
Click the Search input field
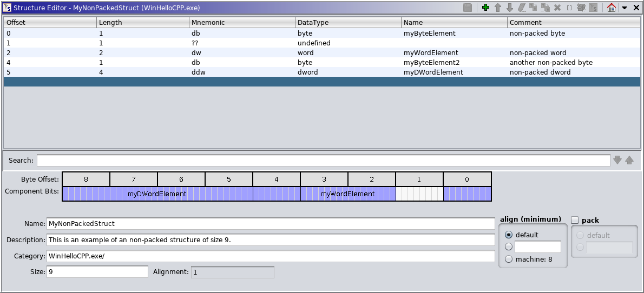point(323,161)
